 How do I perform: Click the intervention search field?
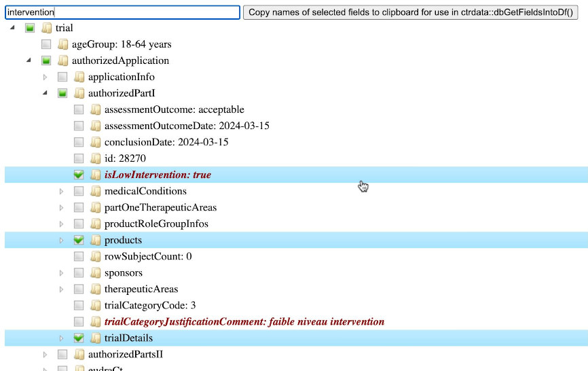coord(122,12)
